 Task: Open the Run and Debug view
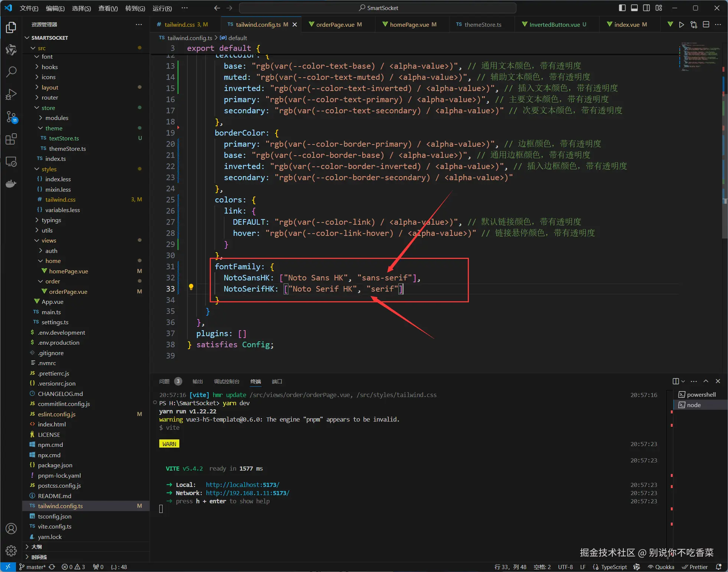11,94
